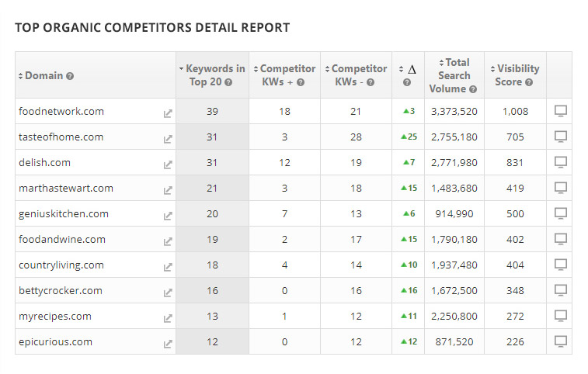Click monitor icon in marthastewart.com row
588x374 pixels.
pos(560,188)
